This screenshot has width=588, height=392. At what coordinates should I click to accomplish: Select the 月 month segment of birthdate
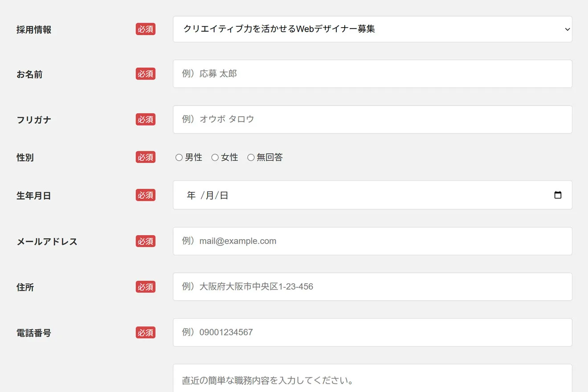coord(210,196)
